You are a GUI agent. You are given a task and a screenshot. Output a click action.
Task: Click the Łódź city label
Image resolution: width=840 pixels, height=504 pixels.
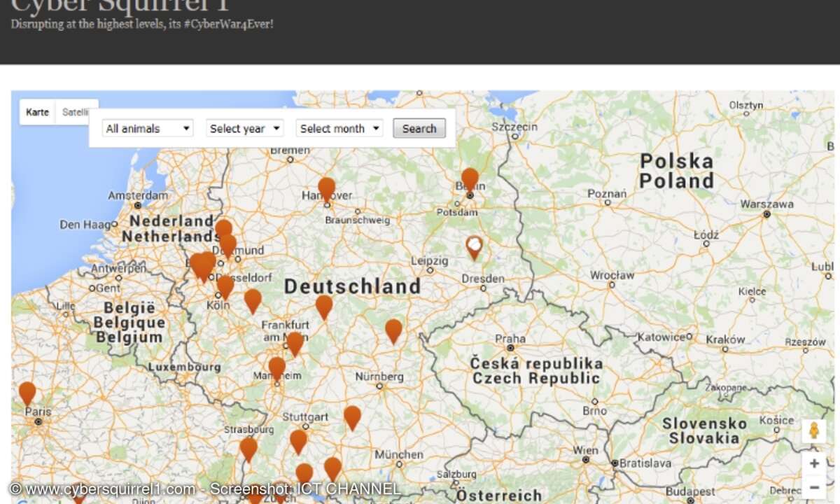pos(707,235)
